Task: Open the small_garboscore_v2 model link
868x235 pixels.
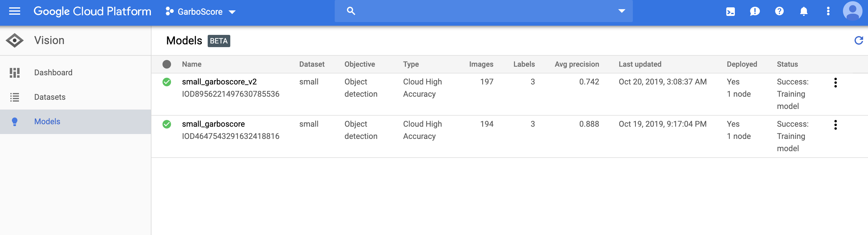Action: (x=219, y=82)
